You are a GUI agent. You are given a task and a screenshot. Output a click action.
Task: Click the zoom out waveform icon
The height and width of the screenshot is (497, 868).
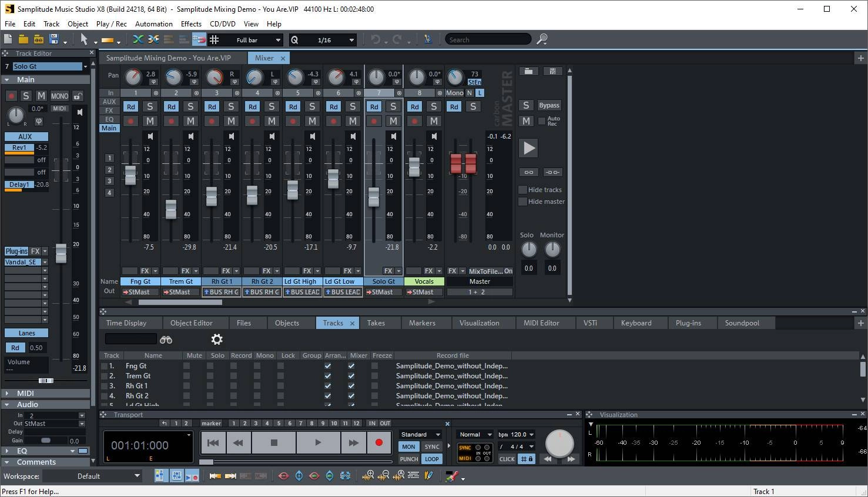point(384,476)
